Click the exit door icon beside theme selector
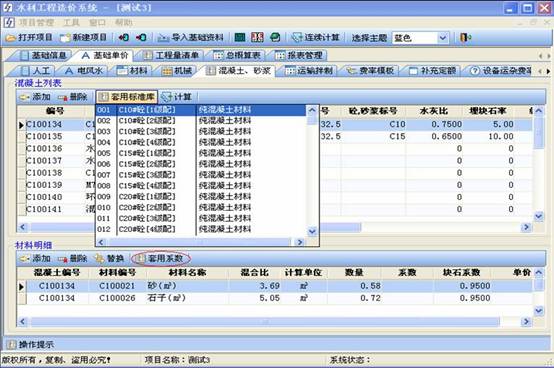This screenshot has width=554, height=368. tap(465, 37)
